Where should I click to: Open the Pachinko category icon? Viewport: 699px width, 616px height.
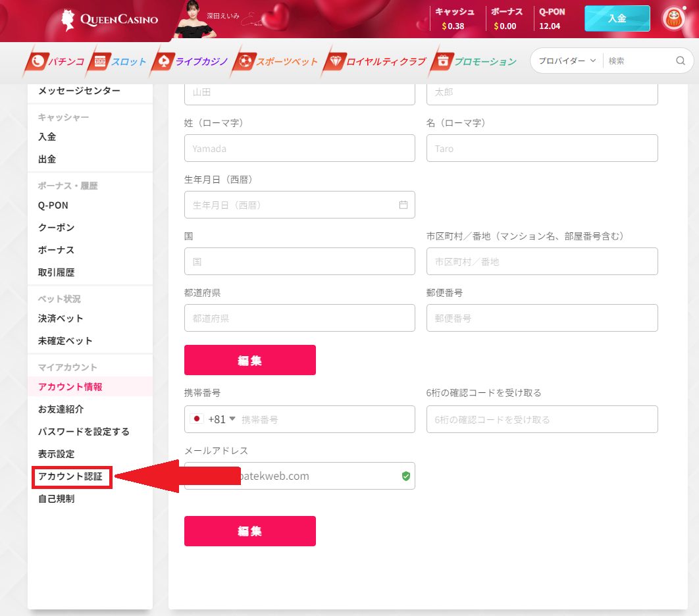[38, 62]
